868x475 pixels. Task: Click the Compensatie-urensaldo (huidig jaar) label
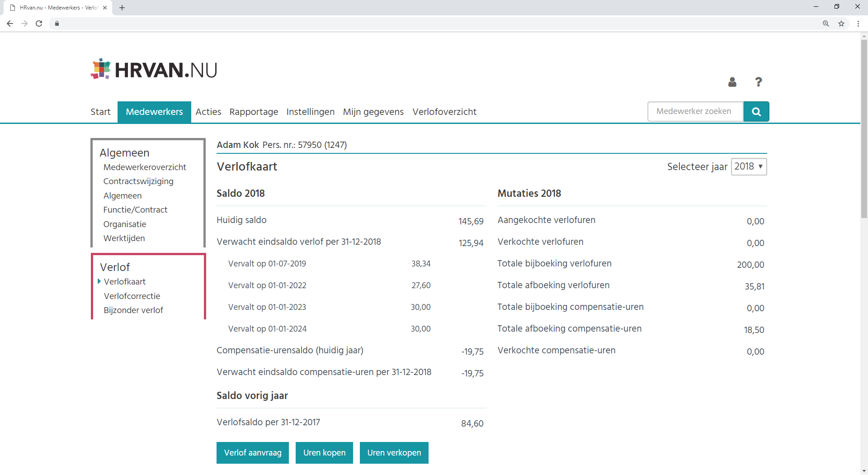(x=290, y=351)
